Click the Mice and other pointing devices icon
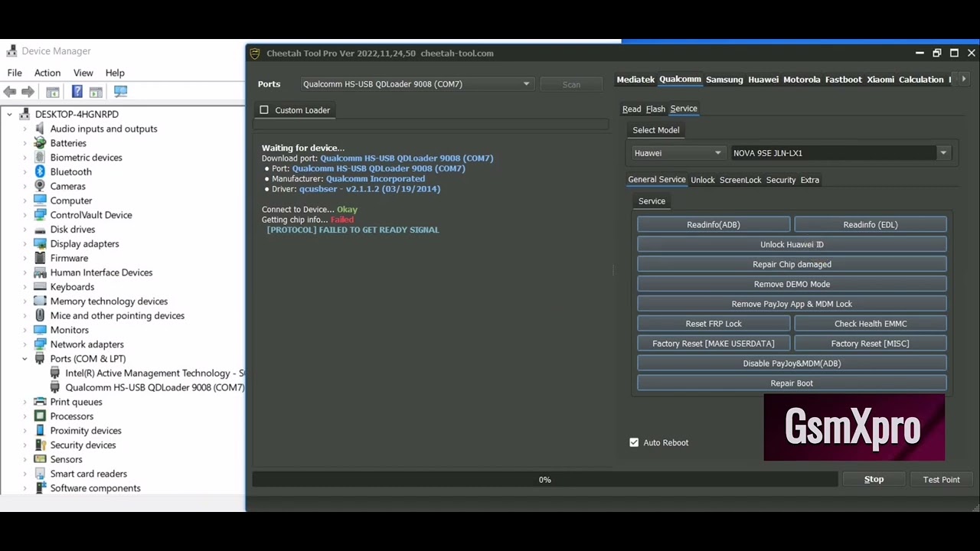 pyautogui.click(x=40, y=316)
